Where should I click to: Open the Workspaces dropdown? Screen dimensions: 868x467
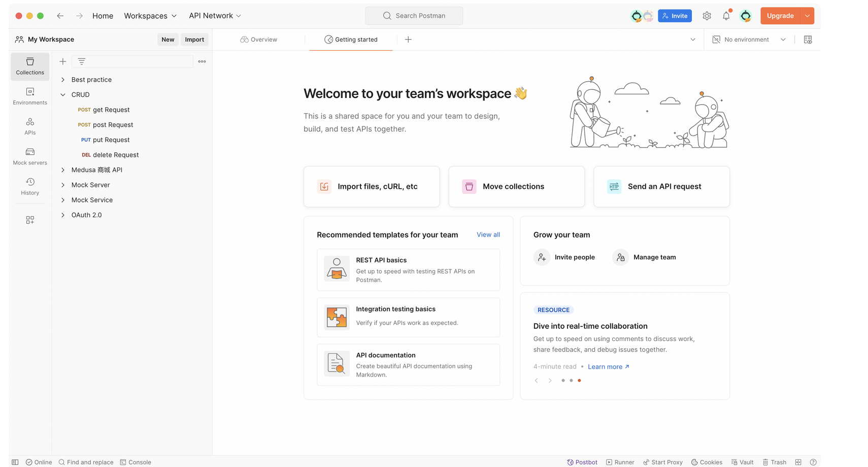tap(150, 16)
